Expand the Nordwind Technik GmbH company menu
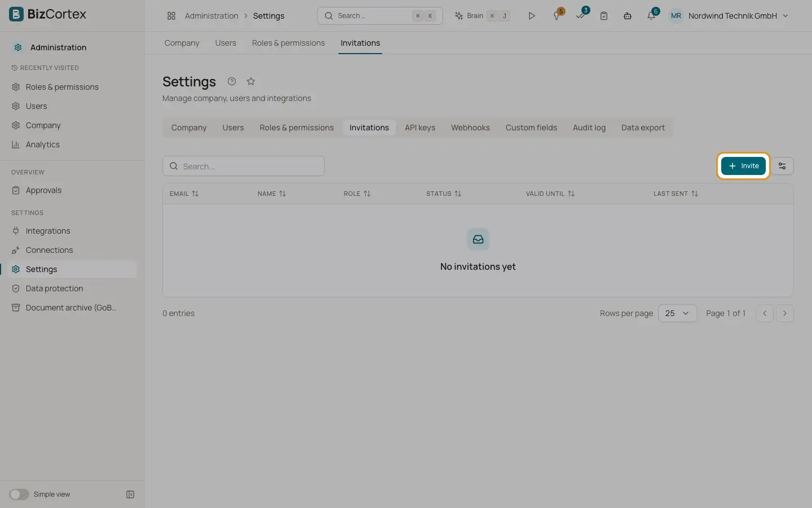Screen dimensions: 812x508 click(x=738, y=16)
